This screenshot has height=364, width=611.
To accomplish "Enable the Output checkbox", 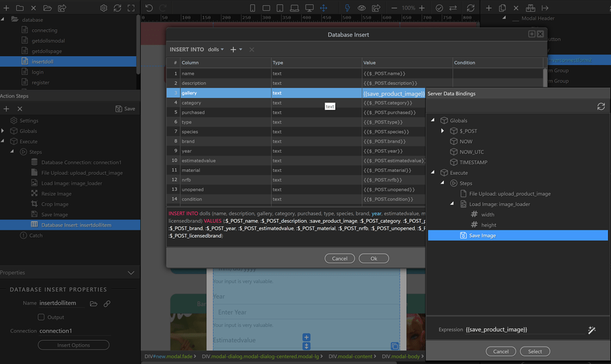I will (x=41, y=317).
